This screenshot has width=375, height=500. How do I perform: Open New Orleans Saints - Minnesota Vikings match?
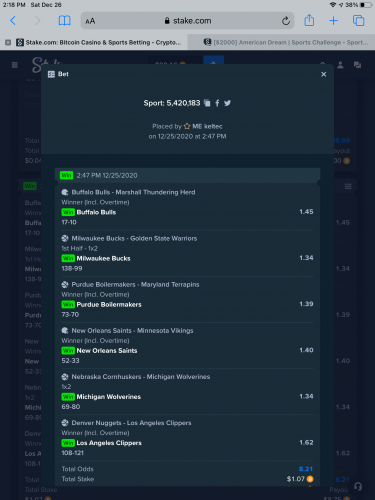coord(132,331)
